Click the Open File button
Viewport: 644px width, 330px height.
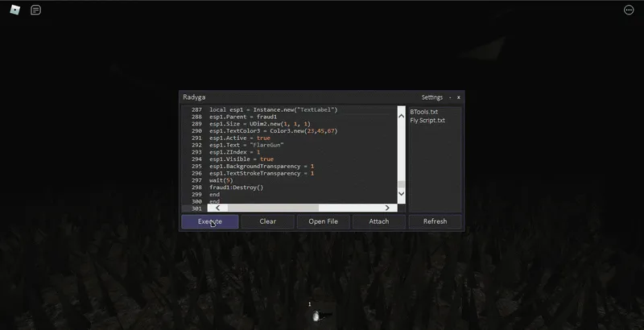point(323,221)
